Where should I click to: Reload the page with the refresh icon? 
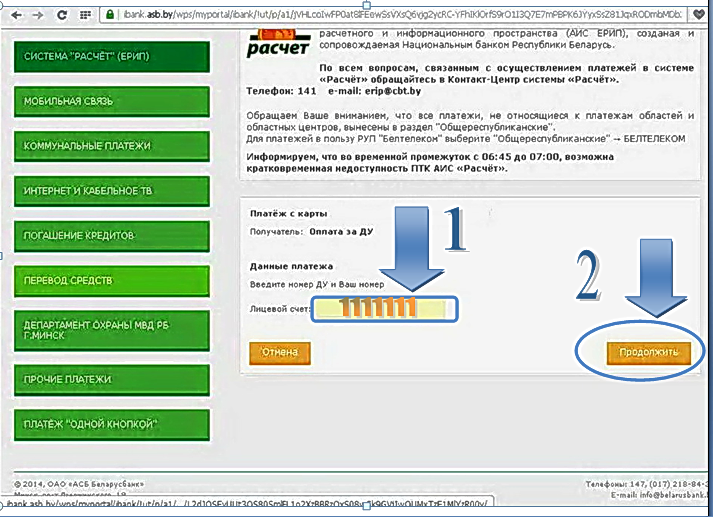[62, 16]
